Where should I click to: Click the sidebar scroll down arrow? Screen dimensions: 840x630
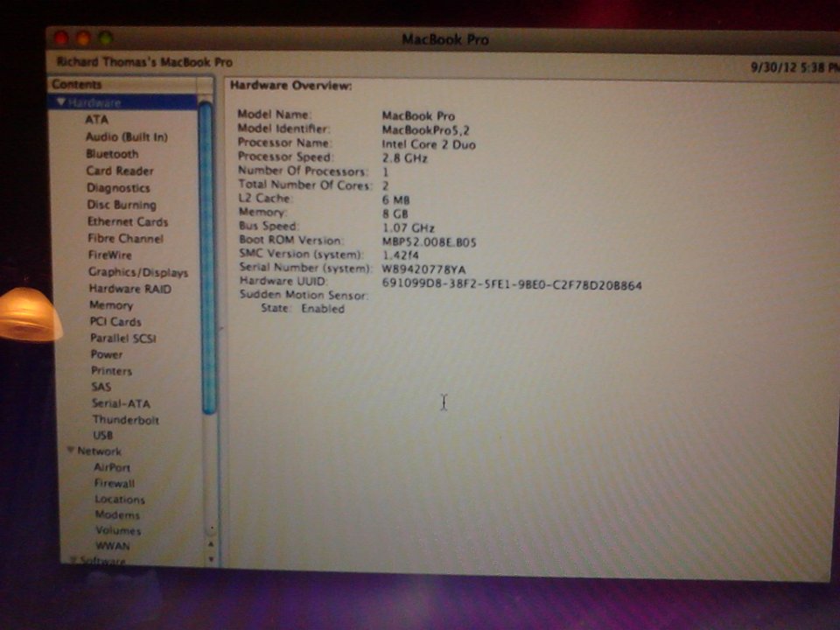point(211,559)
